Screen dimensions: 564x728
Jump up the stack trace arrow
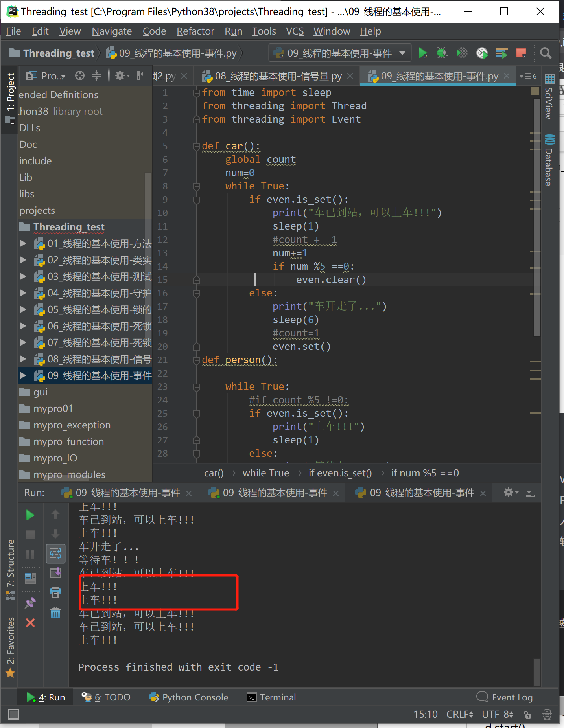[x=55, y=514]
